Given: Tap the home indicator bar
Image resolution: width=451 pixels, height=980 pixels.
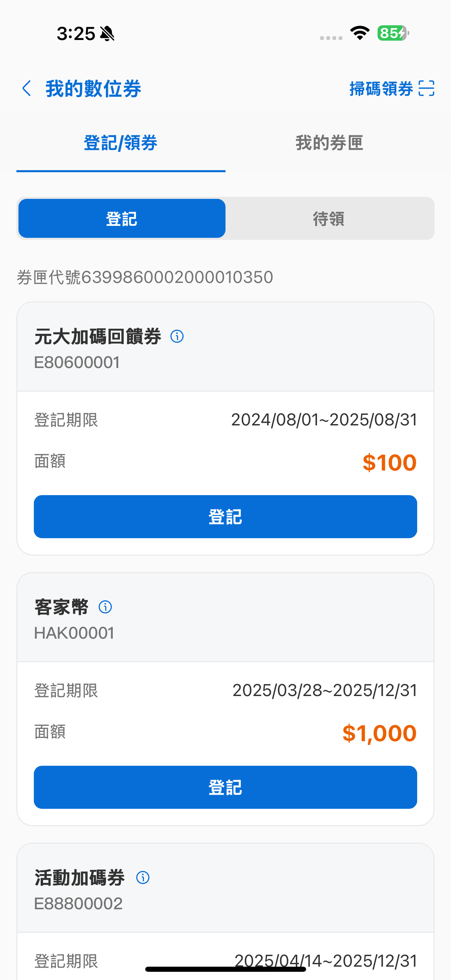Looking at the screenshot, I should 225,969.
